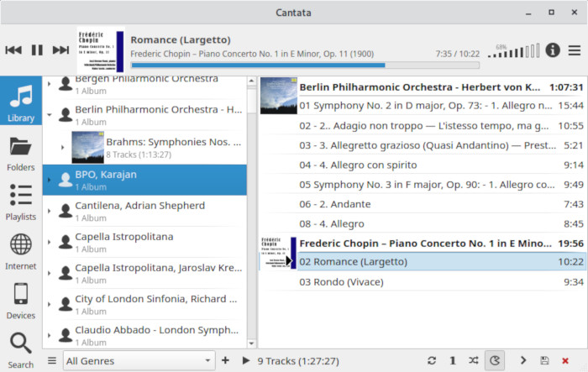This screenshot has height=372, width=588.
Task: Expand the Bergen Philharmonic Orchestra artist
Action: click(49, 84)
